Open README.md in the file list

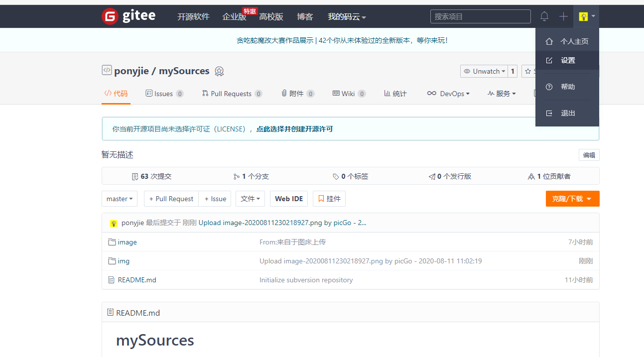137,280
